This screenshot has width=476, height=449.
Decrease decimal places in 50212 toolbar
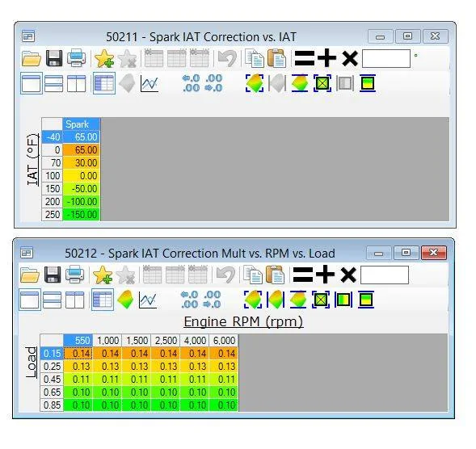click(213, 300)
